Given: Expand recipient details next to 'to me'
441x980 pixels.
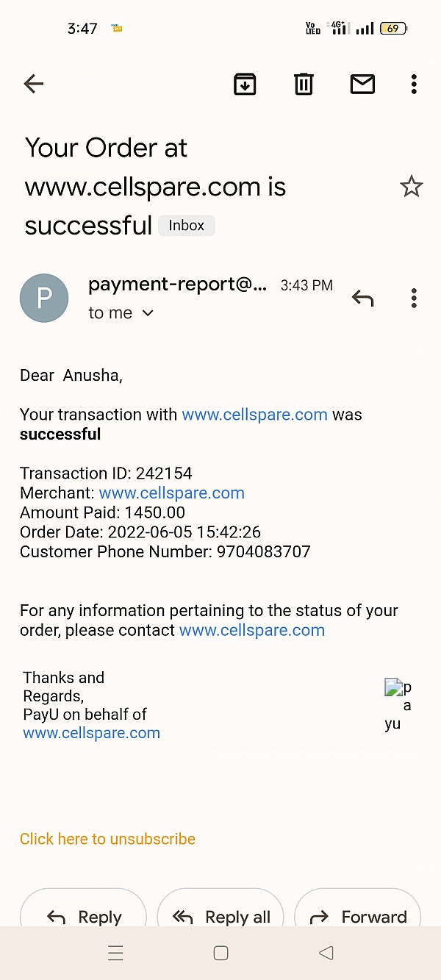Looking at the screenshot, I should point(148,313).
